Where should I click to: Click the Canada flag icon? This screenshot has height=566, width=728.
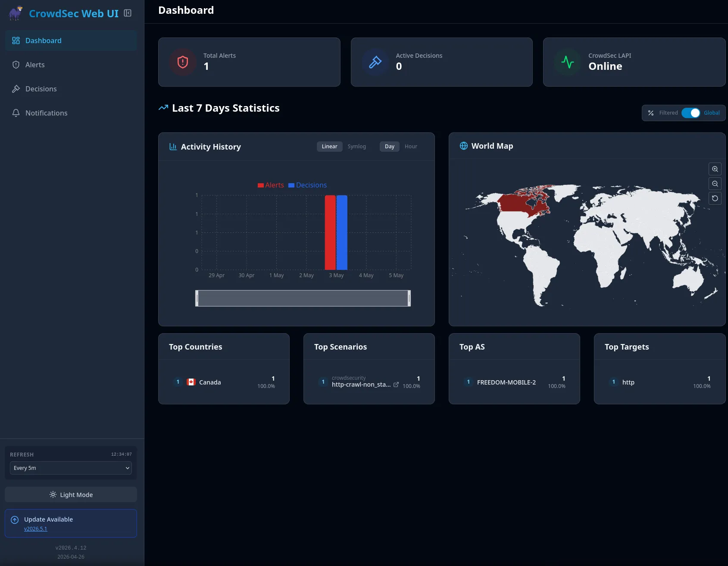(191, 382)
